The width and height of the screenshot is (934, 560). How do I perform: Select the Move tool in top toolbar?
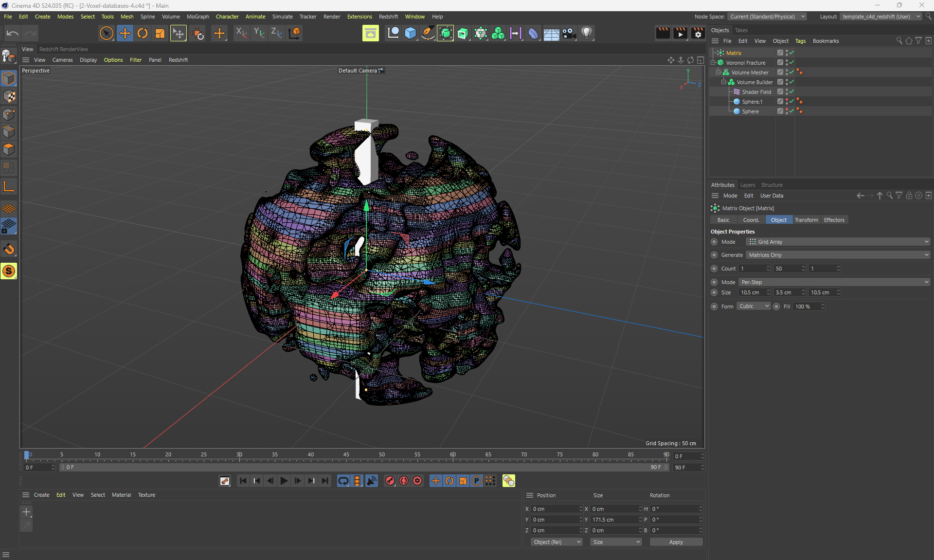point(125,33)
